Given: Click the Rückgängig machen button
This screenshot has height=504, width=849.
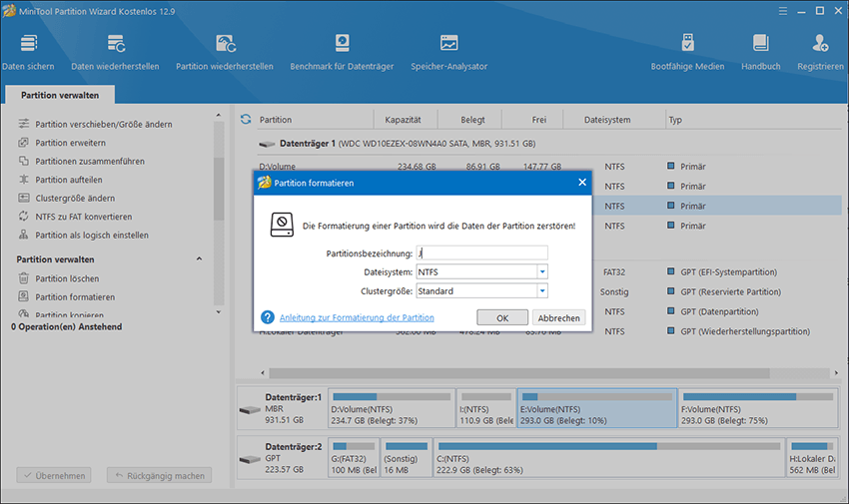Looking at the screenshot, I should click(159, 475).
